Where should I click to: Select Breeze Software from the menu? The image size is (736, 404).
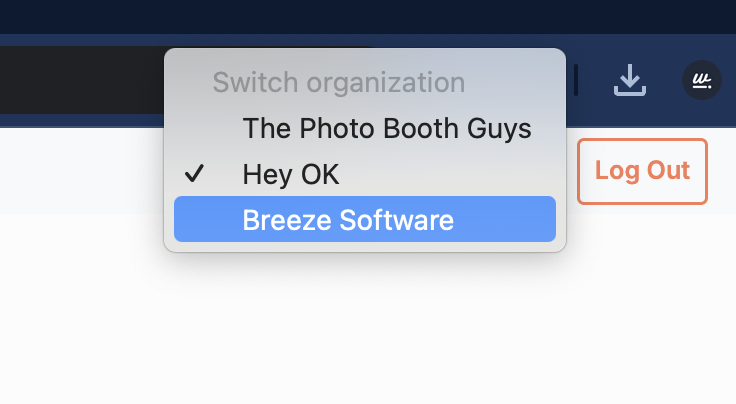tap(348, 220)
